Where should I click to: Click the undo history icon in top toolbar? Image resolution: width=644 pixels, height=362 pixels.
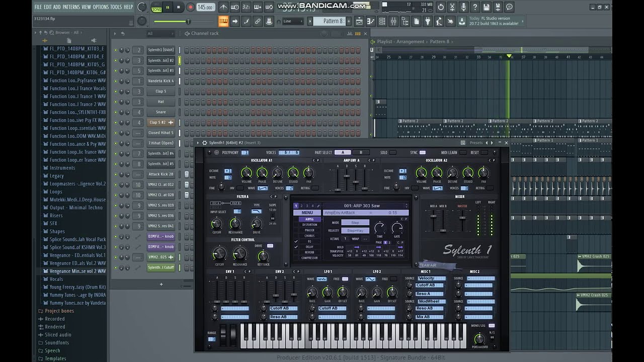[x=441, y=7]
